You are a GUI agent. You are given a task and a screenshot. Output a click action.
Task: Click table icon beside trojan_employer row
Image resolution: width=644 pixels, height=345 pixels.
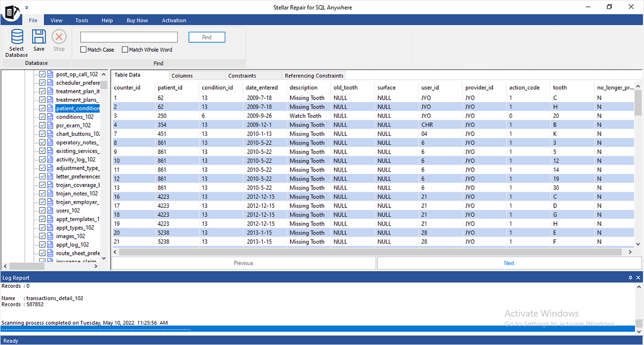coord(50,202)
